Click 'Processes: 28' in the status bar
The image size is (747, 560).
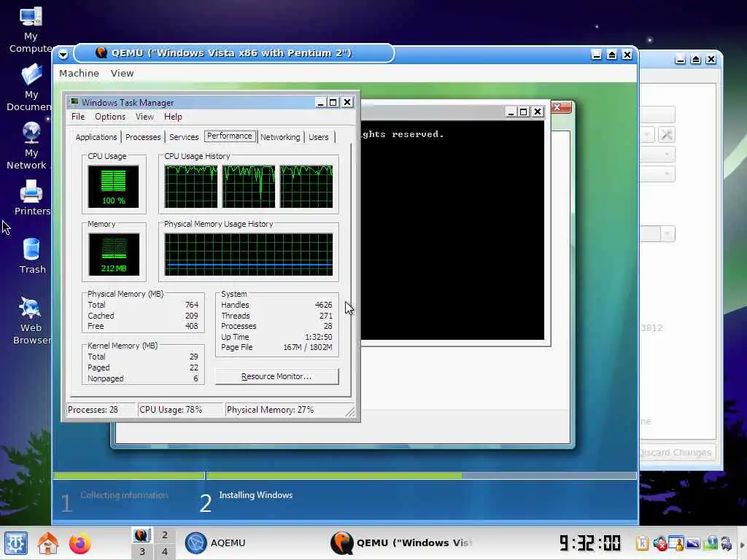tap(93, 410)
